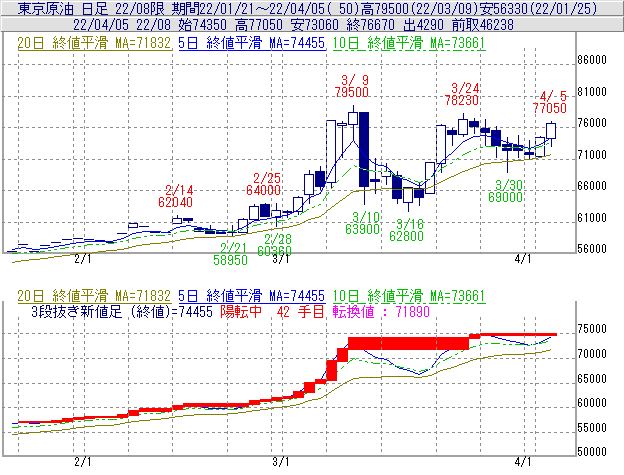Image resolution: width=624 pixels, height=475 pixels.
Task: Click the 高79500(22/03/09) header value
Action: click(419, 8)
